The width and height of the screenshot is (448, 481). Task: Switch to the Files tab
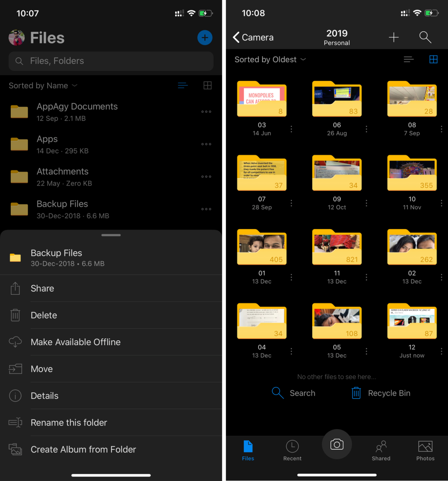(x=248, y=451)
